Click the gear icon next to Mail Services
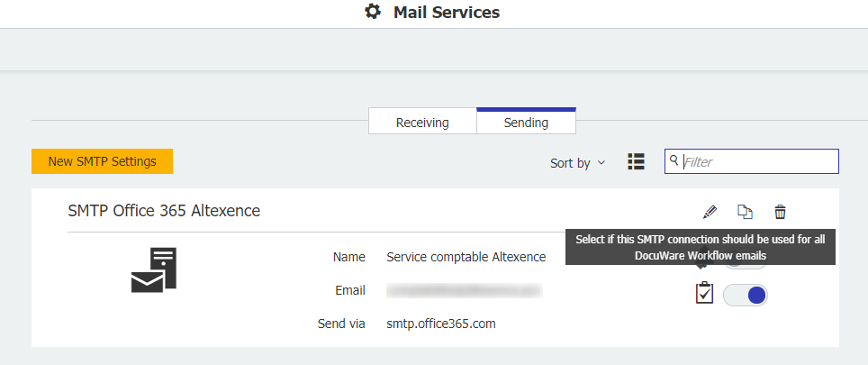The image size is (868, 365). [x=373, y=13]
